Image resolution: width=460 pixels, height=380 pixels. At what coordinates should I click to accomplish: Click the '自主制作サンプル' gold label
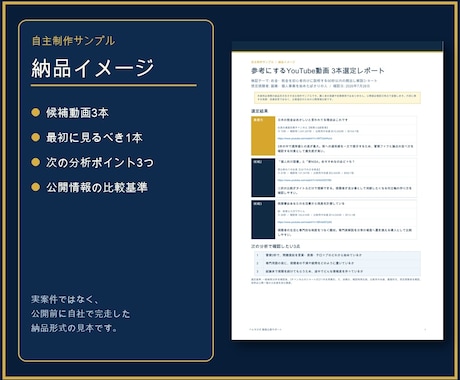(x=73, y=41)
